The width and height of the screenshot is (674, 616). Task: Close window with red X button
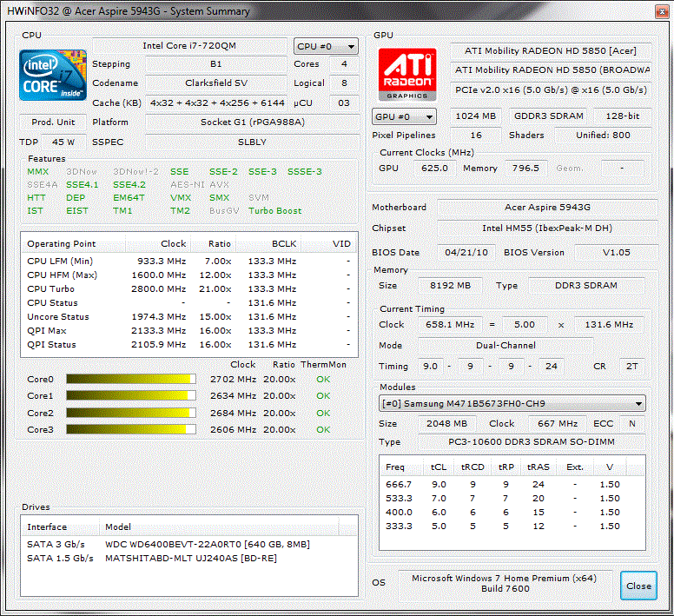662,11
